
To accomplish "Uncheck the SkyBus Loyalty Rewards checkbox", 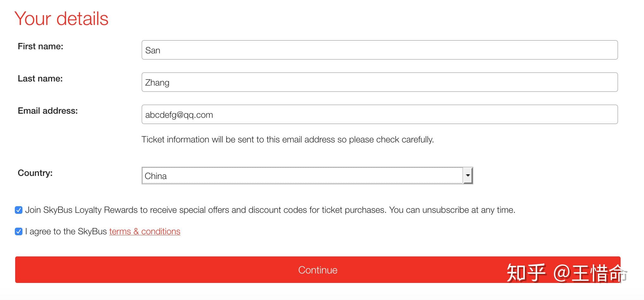I will [19, 210].
